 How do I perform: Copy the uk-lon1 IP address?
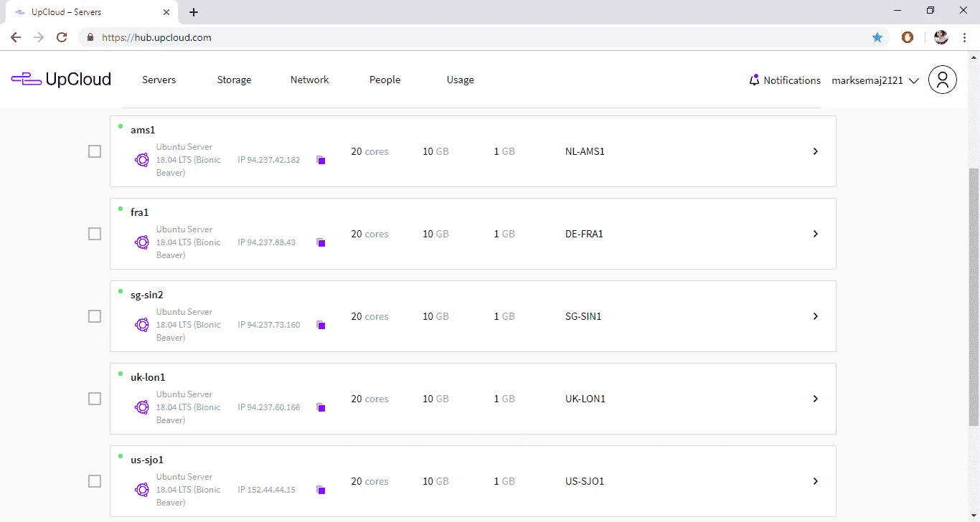(x=321, y=407)
